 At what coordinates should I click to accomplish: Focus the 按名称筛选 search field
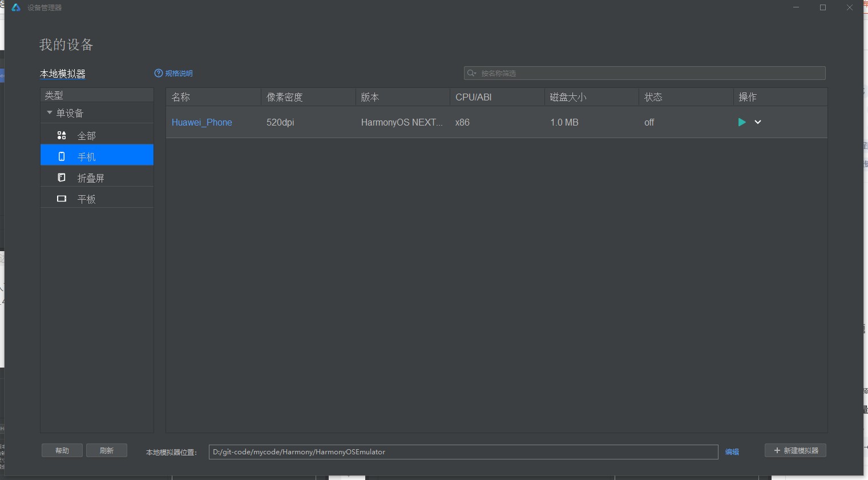[645, 73]
